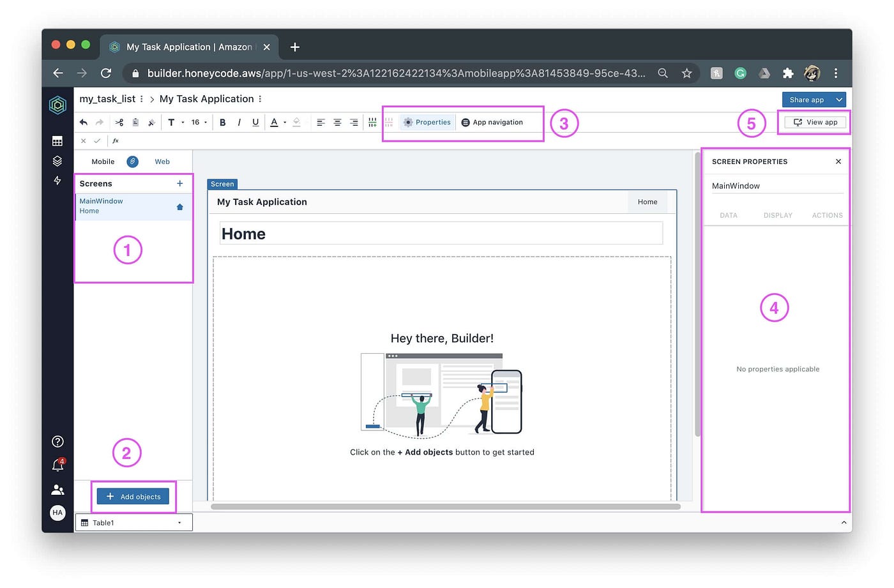Image resolution: width=894 pixels, height=588 pixels.
Task: Switch to the Web view
Action: [162, 162]
